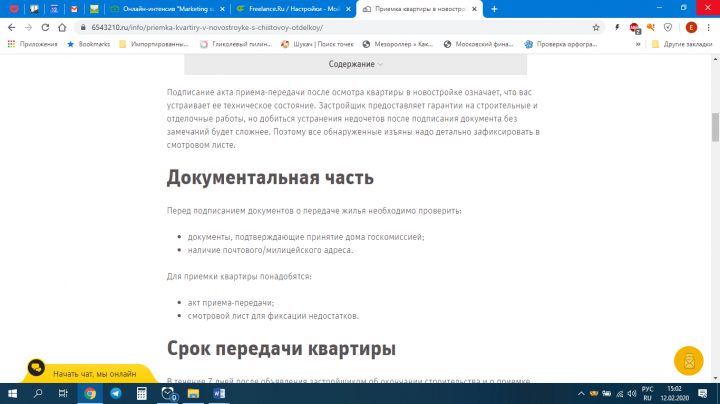Open a new browser tab
720x404 pixels.
click(x=494, y=9)
